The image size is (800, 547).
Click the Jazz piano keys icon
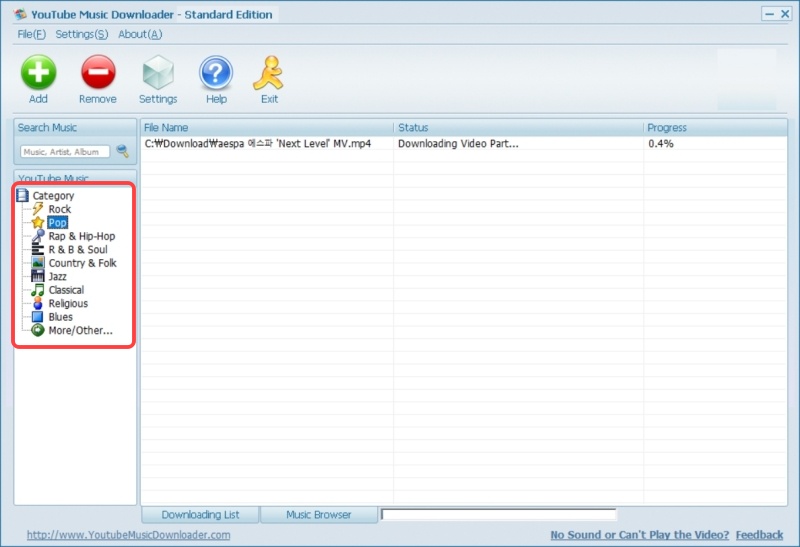38,276
